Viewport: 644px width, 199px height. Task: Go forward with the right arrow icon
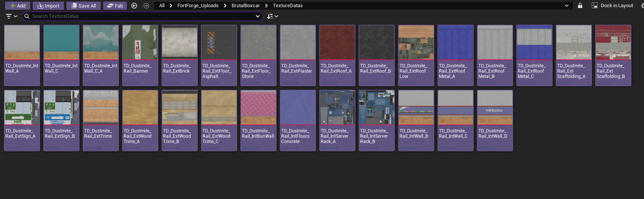click(146, 6)
